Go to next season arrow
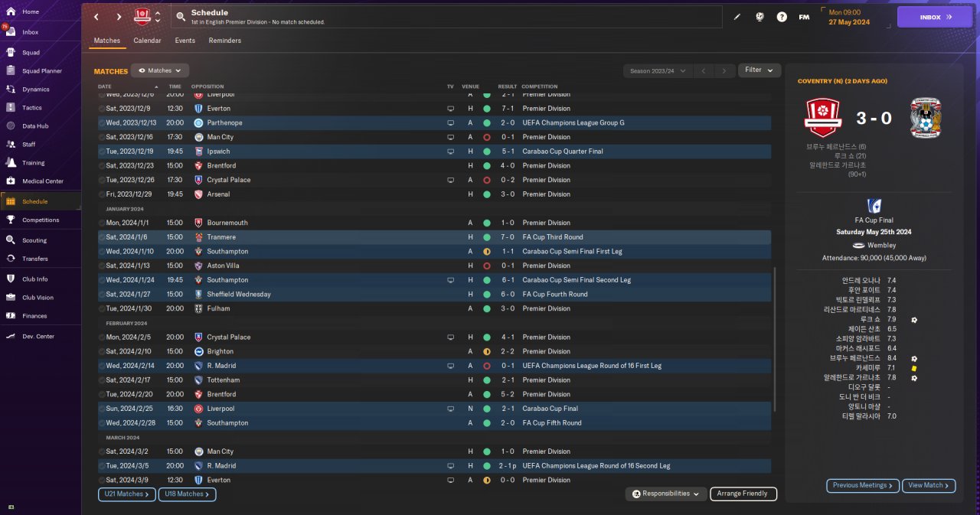This screenshot has width=980, height=515. coord(724,70)
